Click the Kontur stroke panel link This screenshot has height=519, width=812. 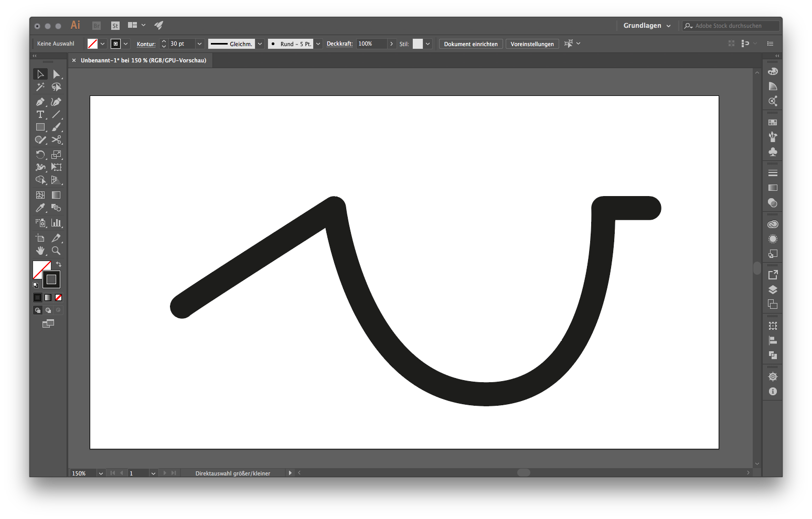coord(146,44)
